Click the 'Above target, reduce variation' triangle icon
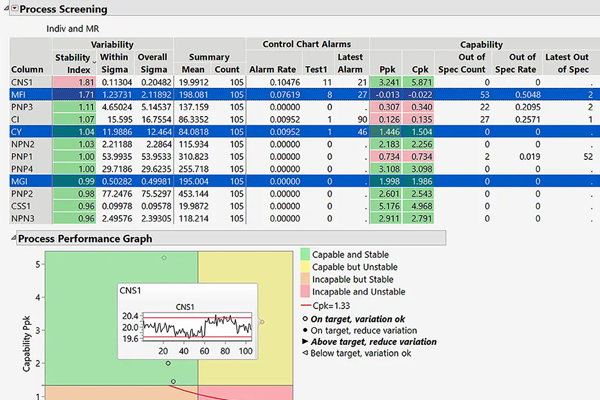This screenshot has width=600, height=400. tap(304, 341)
